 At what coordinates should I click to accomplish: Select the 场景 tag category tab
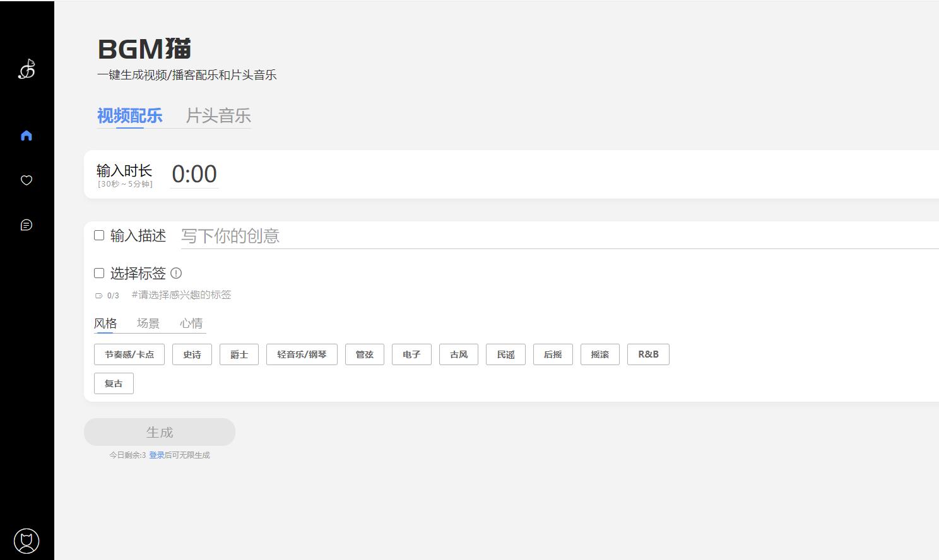coord(148,324)
